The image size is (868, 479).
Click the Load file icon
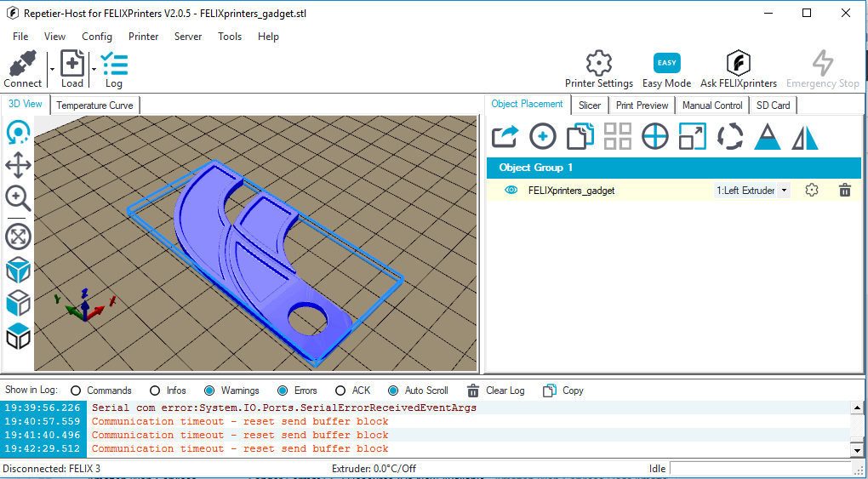tap(72, 63)
